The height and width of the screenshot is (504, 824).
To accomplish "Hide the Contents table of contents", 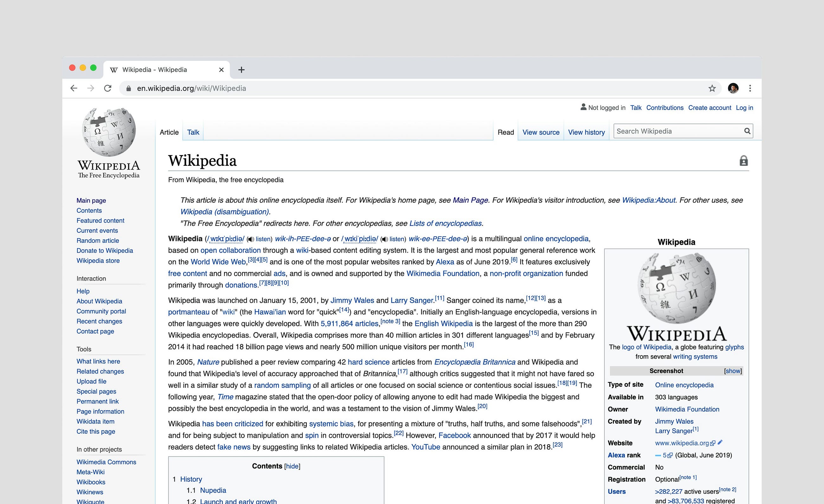I will (292, 466).
